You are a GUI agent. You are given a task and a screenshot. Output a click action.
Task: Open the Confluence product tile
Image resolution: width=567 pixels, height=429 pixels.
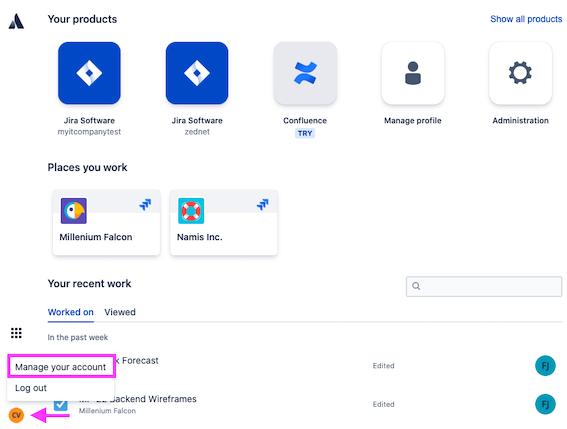(305, 73)
